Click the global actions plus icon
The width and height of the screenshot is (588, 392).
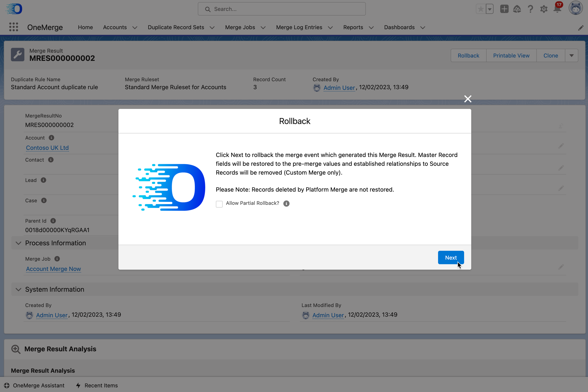pyautogui.click(x=504, y=9)
